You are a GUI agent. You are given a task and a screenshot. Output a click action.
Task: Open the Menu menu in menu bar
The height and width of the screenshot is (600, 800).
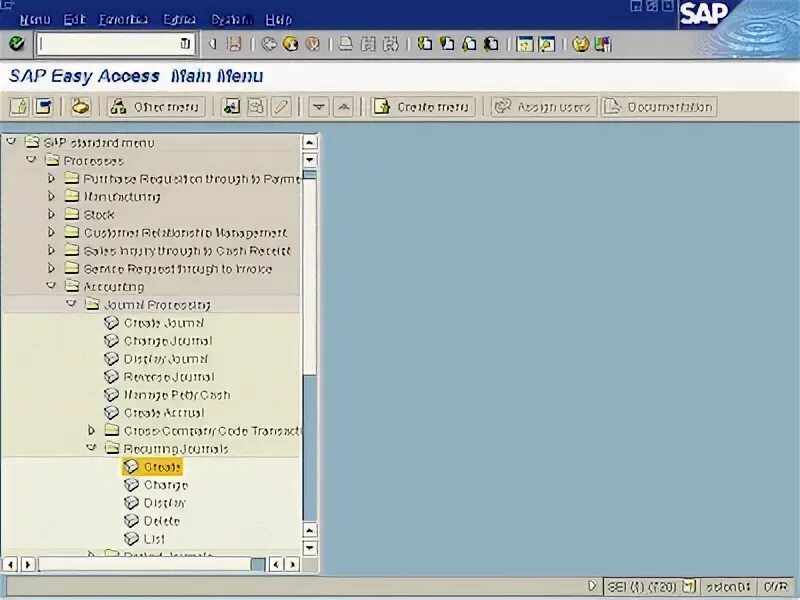35,20
